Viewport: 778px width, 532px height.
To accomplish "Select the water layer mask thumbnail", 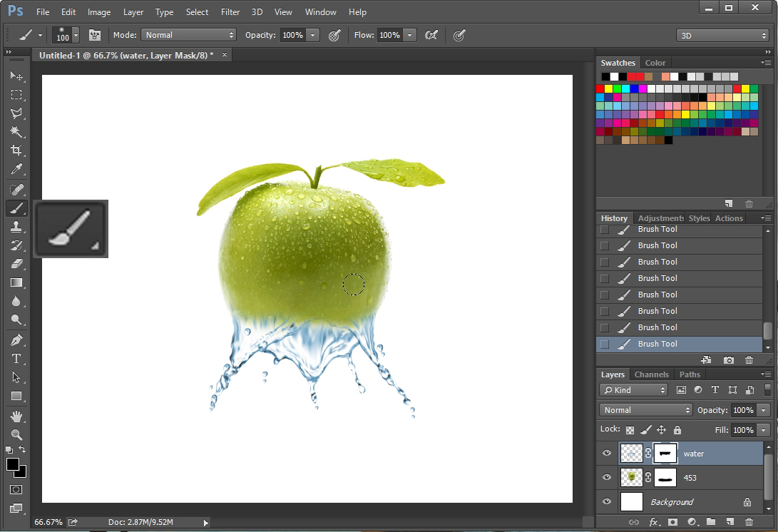I will 665,453.
